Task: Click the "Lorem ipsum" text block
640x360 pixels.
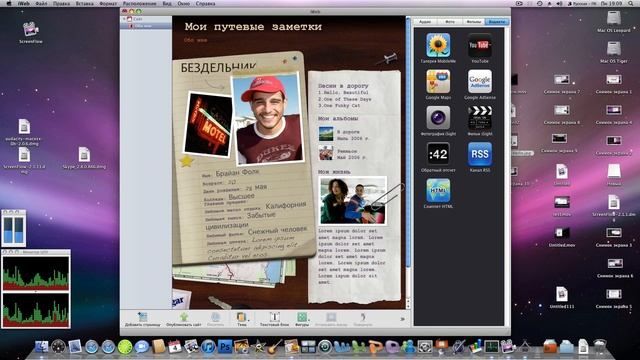Action: pos(351,256)
